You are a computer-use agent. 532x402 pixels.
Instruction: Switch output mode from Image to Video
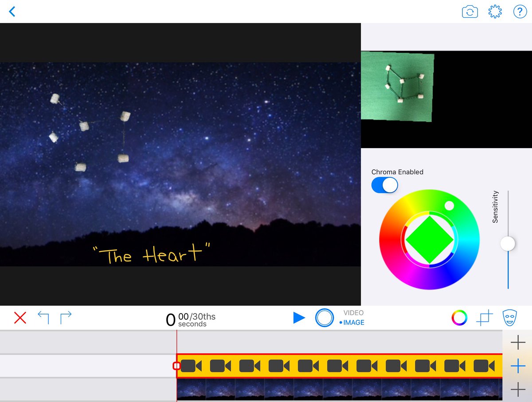click(x=353, y=312)
